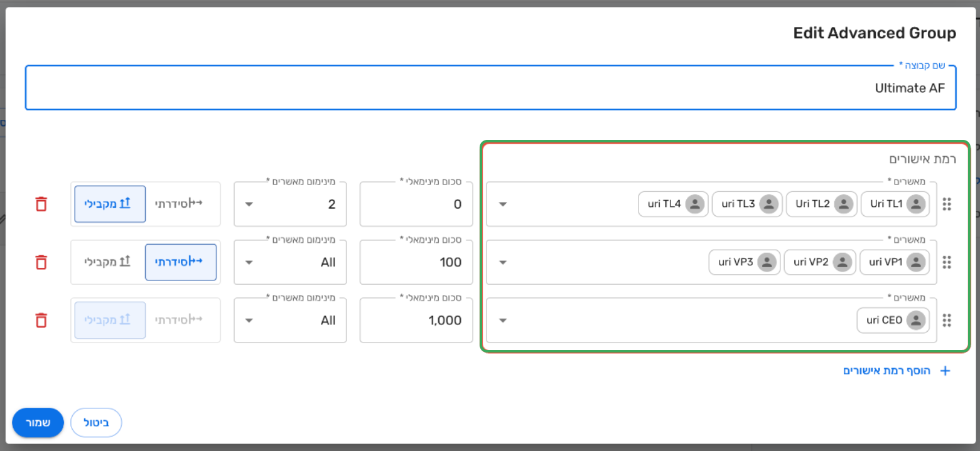The height and width of the screenshot is (451, 980).
Task: Select סידרתי mode for the CEO approver row
Action: click(181, 320)
